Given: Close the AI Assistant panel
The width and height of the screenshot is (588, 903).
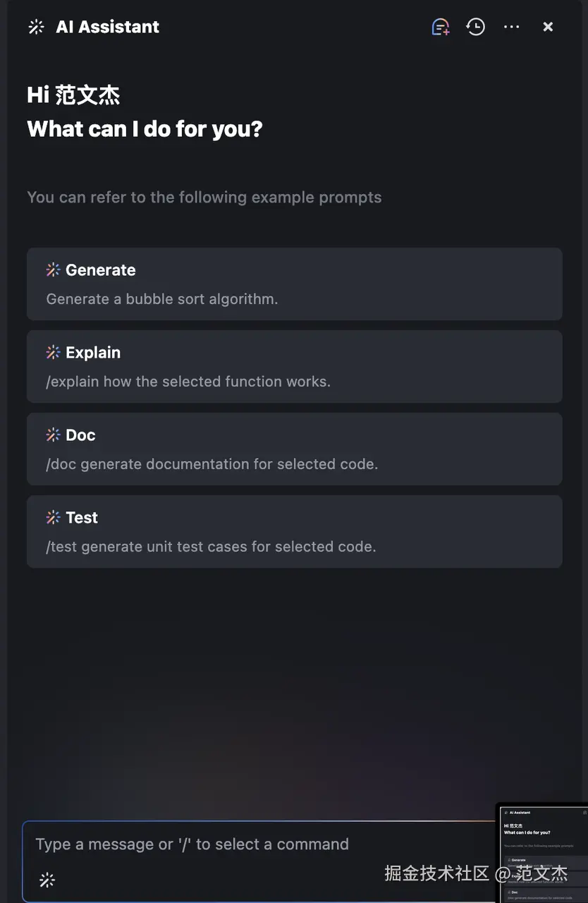Looking at the screenshot, I should (x=548, y=27).
